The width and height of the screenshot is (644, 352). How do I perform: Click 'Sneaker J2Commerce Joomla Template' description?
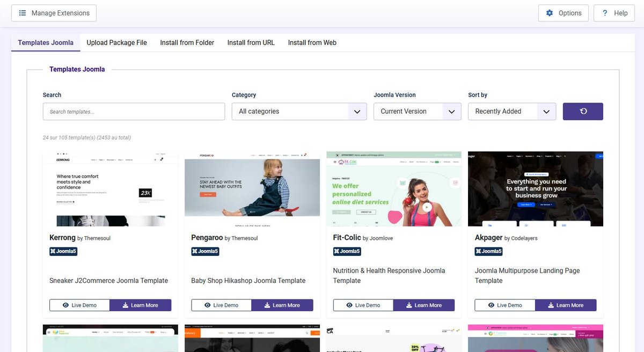108,281
